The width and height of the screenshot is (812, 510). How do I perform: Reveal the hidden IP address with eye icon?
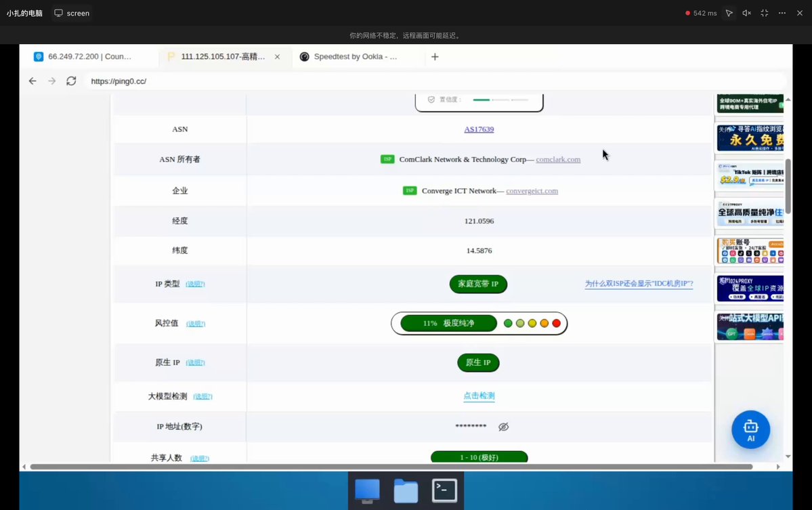click(503, 427)
